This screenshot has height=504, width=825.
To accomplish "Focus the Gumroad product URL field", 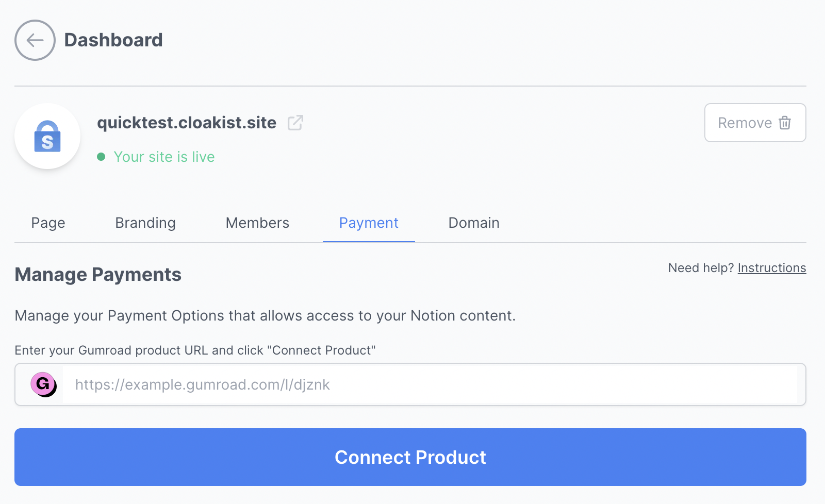I will (x=430, y=384).
